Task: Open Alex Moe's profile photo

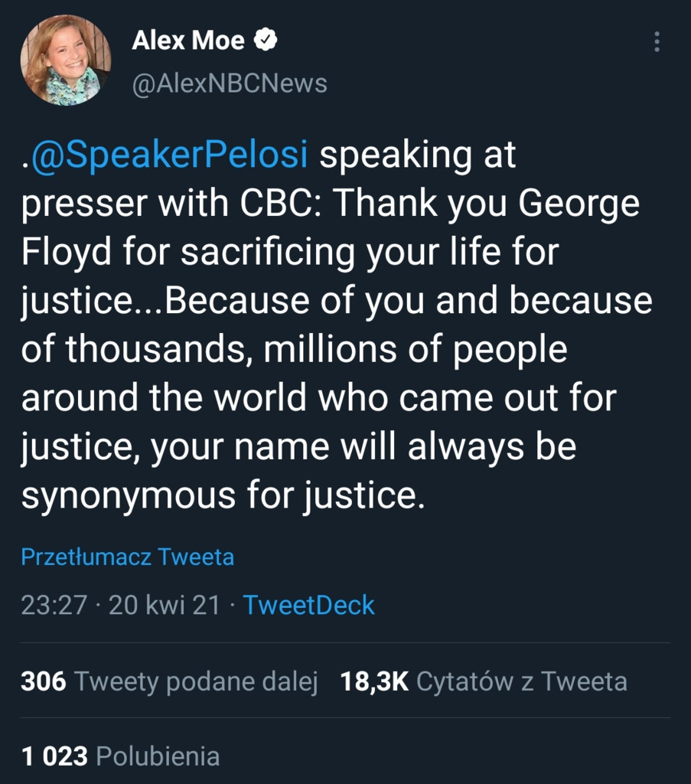Action: (x=66, y=60)
